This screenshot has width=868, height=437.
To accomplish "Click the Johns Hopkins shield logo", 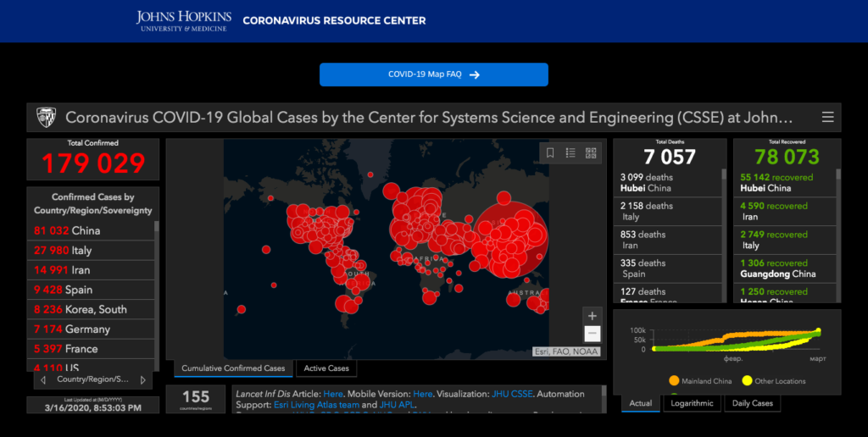I will coord(47,117).
